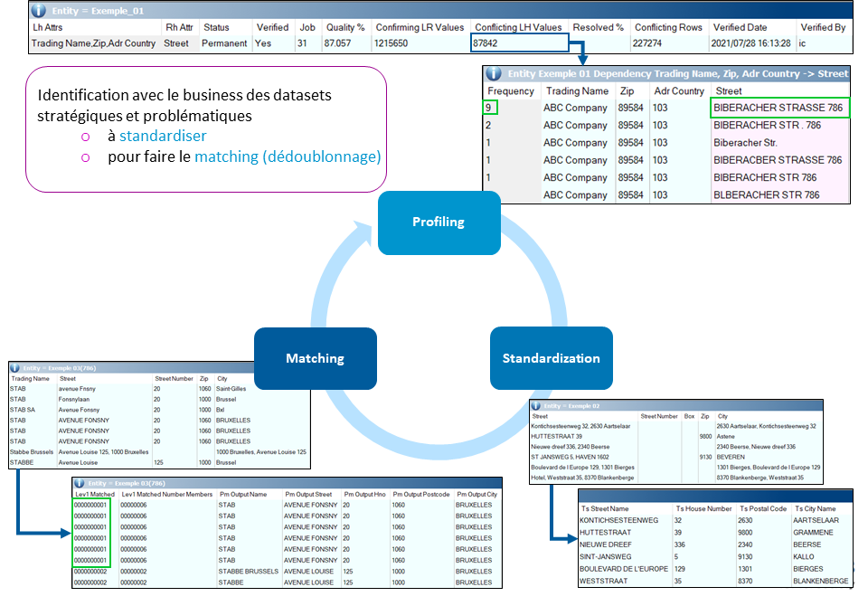Select the Profiling step box
The height and width of the screenshot is (606, 868).
tap(438, 222)
